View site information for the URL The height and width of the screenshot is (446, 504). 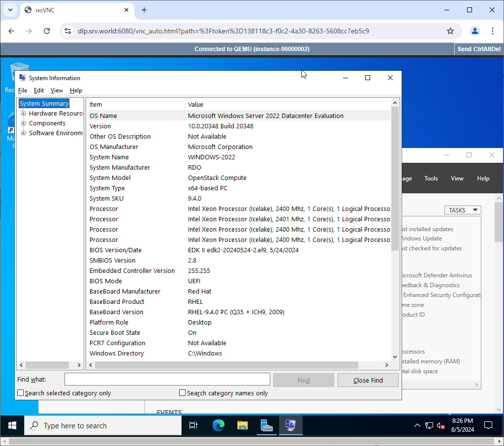(x=68, y=31)
